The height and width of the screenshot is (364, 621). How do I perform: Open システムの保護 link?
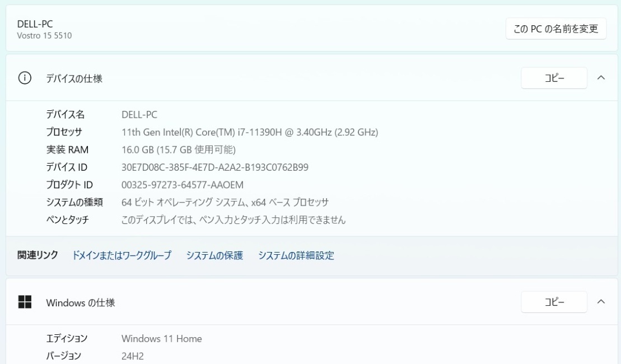point(214,255)
